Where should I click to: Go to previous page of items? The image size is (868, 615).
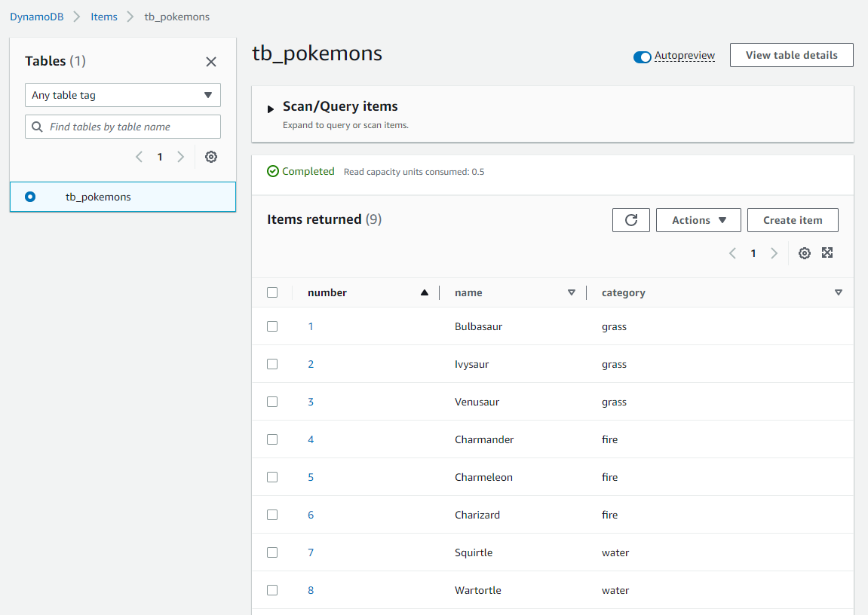coord(732,252)
